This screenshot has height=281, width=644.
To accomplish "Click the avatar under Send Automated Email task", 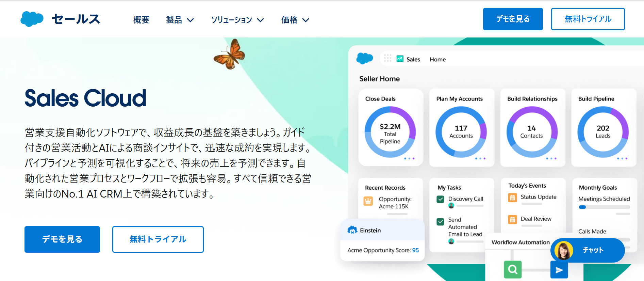I will tap(451, 241).
